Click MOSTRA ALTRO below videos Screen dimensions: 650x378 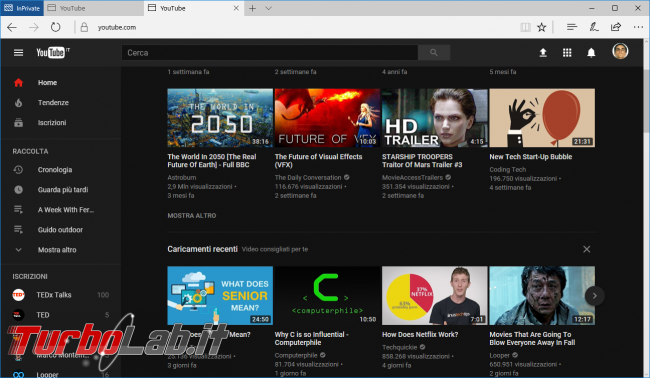(192, 216)
